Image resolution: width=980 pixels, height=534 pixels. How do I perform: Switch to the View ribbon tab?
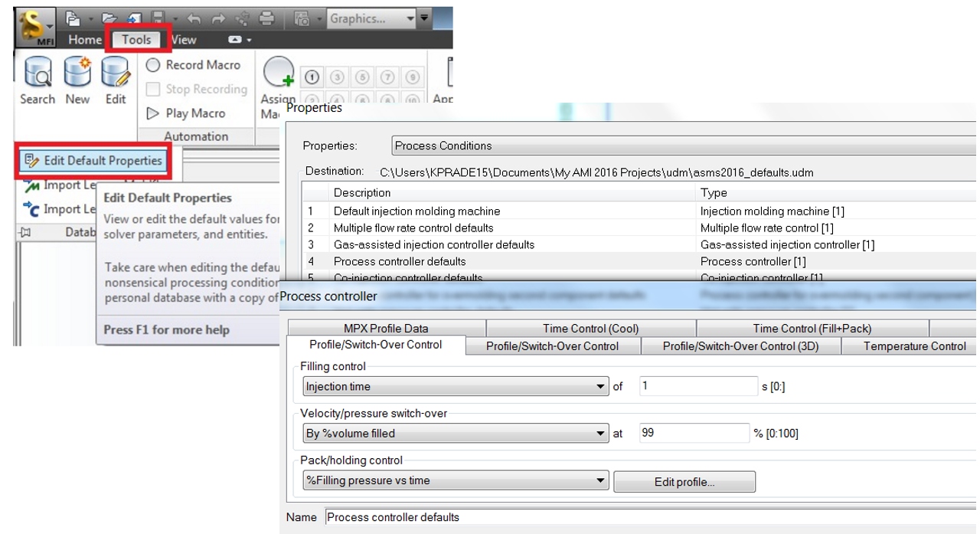pos(183,40)
